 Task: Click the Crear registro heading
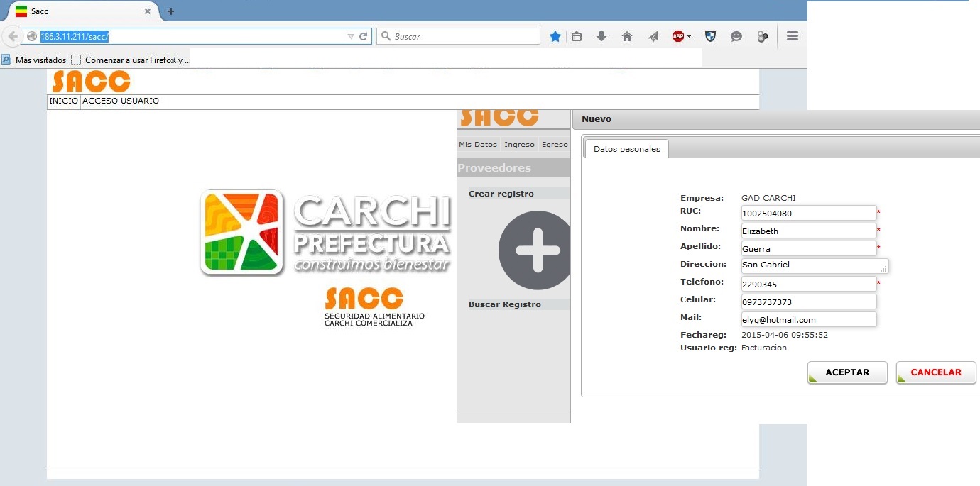point(501,194)
